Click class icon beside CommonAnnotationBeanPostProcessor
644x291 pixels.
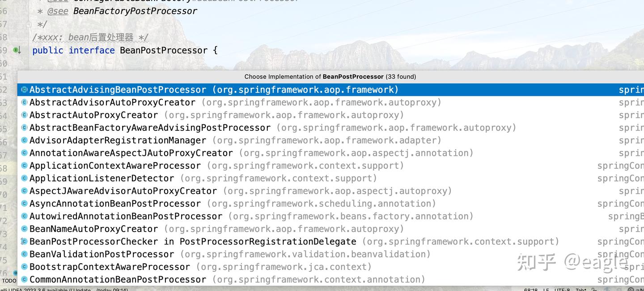(24, 279)
